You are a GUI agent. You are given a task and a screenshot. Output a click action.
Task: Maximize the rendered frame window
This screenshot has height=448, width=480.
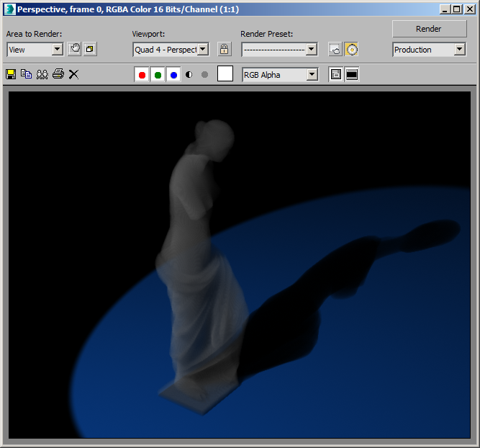click(457, 9)
